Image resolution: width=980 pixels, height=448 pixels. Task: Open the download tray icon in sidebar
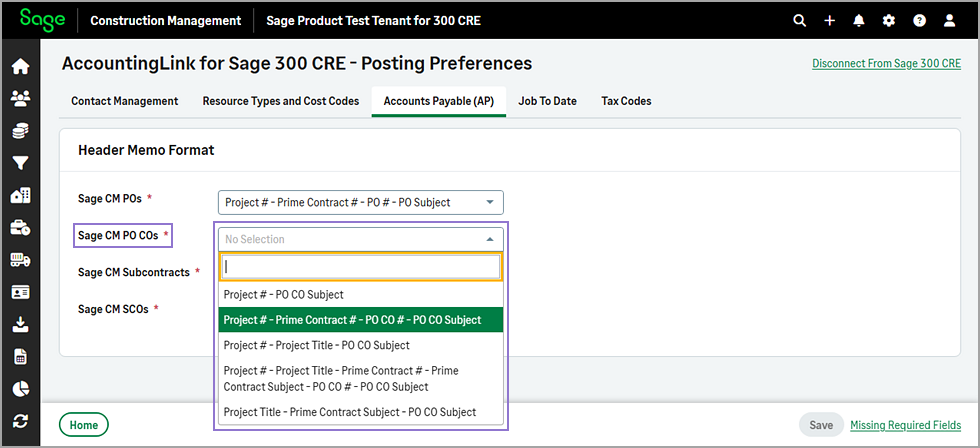(21, 324)
